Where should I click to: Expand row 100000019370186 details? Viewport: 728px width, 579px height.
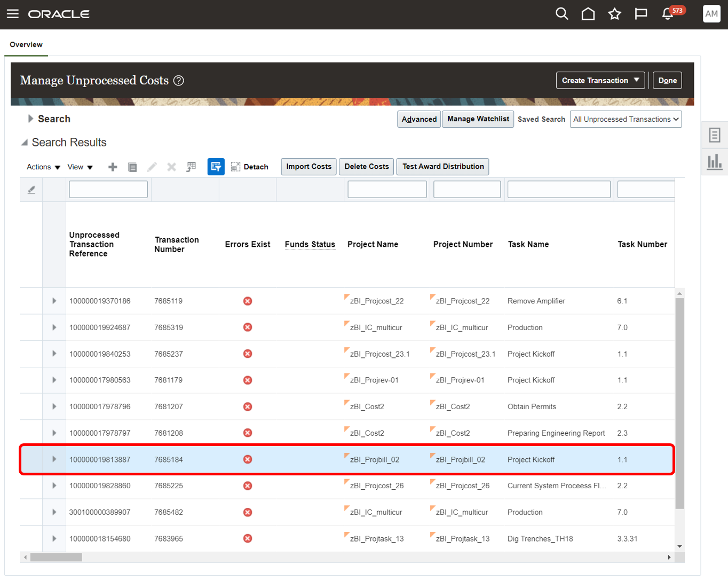(54, 301)
